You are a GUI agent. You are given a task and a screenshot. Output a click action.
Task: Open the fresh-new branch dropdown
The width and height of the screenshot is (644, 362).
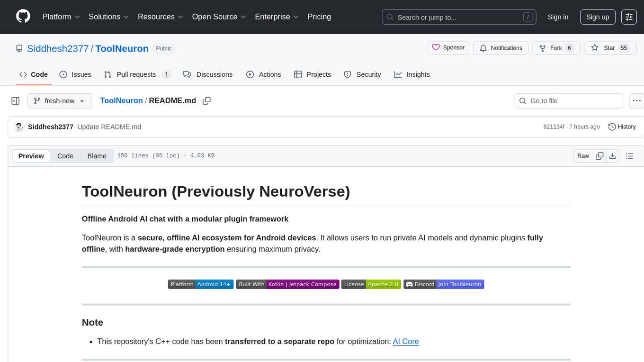[x=59, y=101]
